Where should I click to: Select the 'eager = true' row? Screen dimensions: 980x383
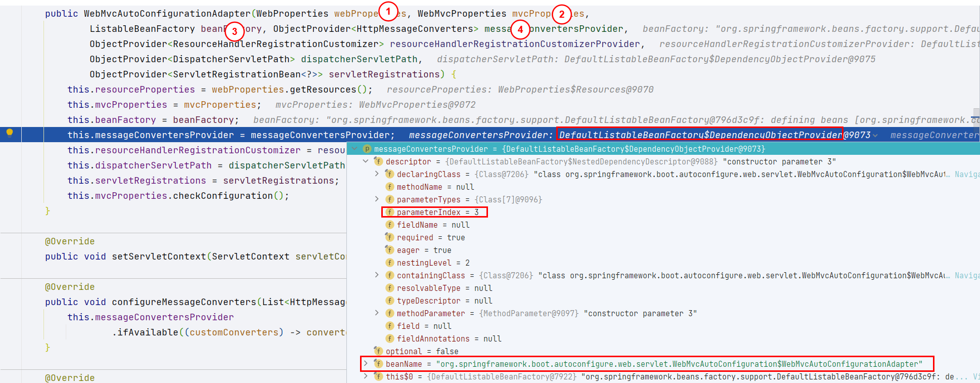pos(663,250)
